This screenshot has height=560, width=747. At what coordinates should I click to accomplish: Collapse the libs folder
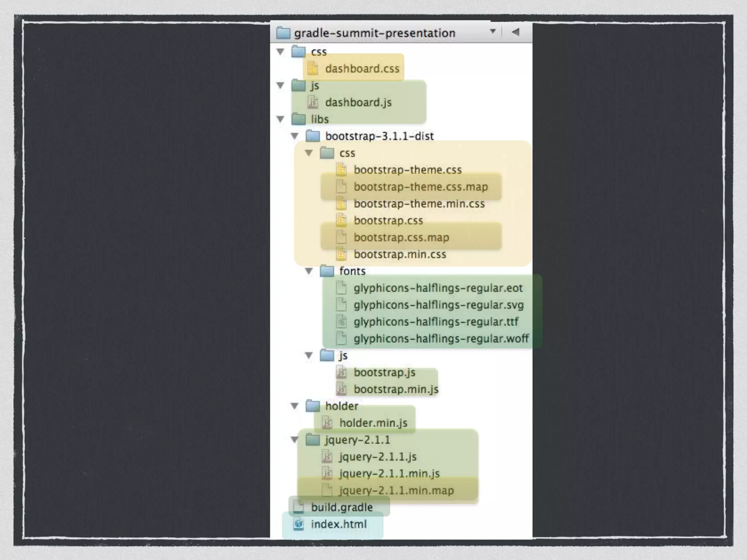(280, 119)
